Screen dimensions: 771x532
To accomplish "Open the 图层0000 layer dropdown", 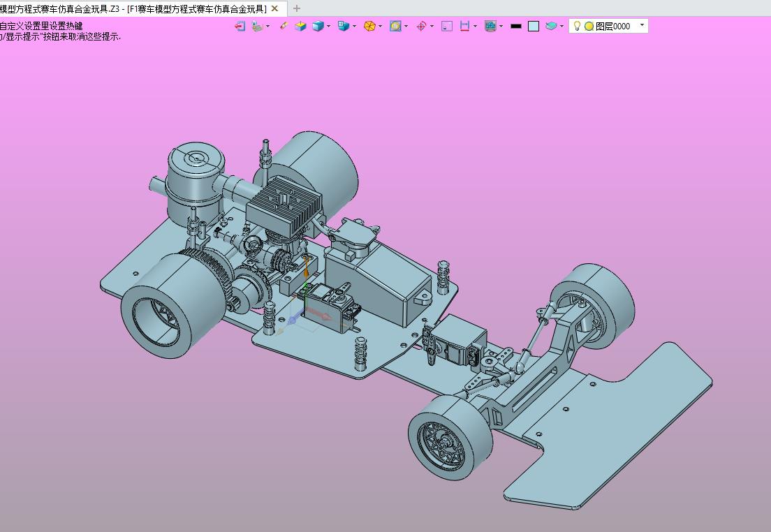I will 642,25.
